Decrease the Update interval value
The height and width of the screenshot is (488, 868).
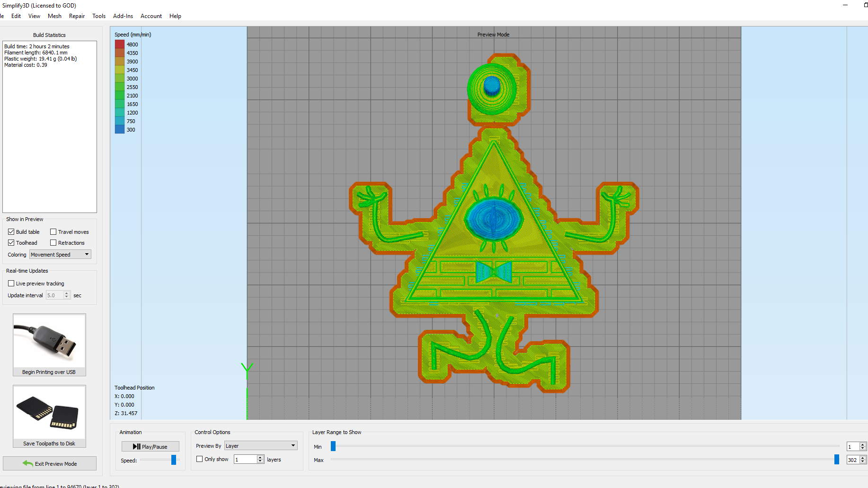point(67,297)
